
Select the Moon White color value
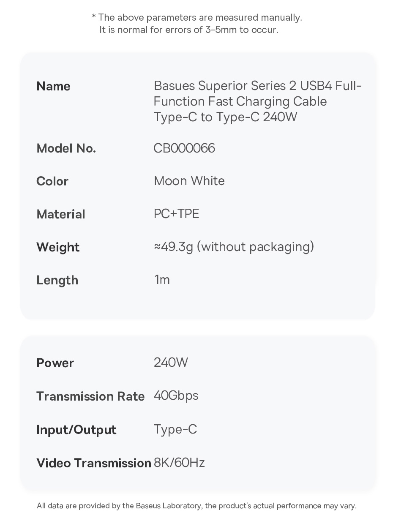pyautogui.click(x=189, y=181)
